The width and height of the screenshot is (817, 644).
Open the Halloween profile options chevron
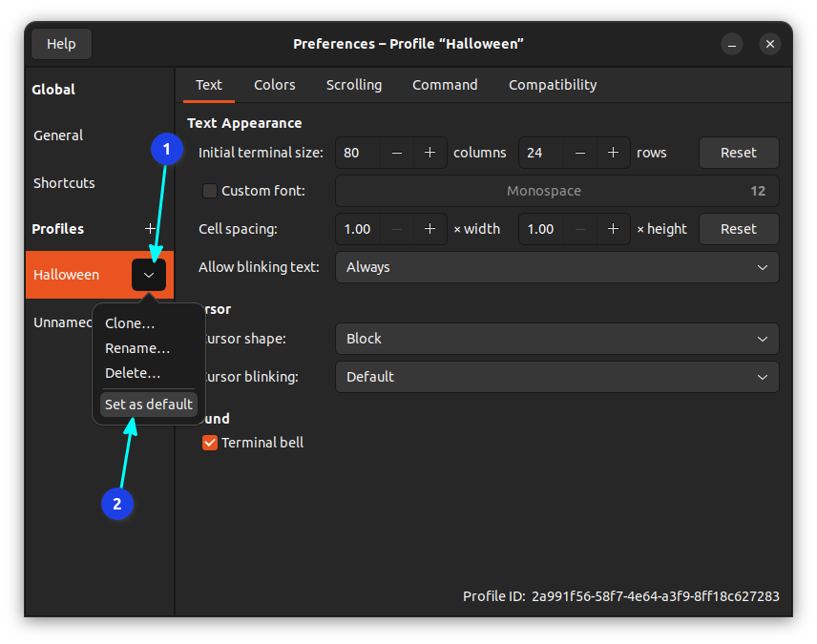click(x=149, y=275)
